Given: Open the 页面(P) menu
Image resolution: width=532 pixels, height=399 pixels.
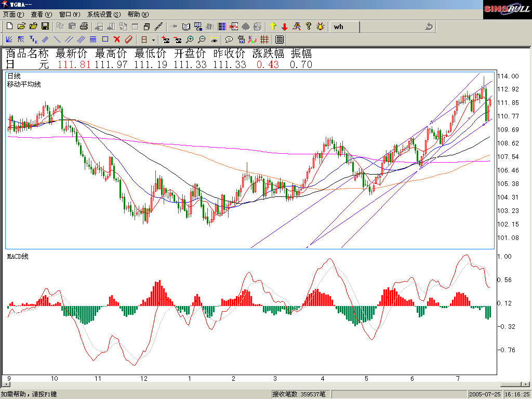Looking at the screenshot, I should pos(14,14).
